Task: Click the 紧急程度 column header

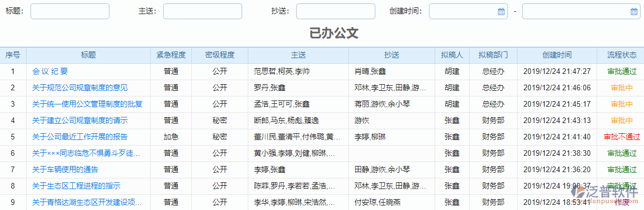Action: click(171, 55)
